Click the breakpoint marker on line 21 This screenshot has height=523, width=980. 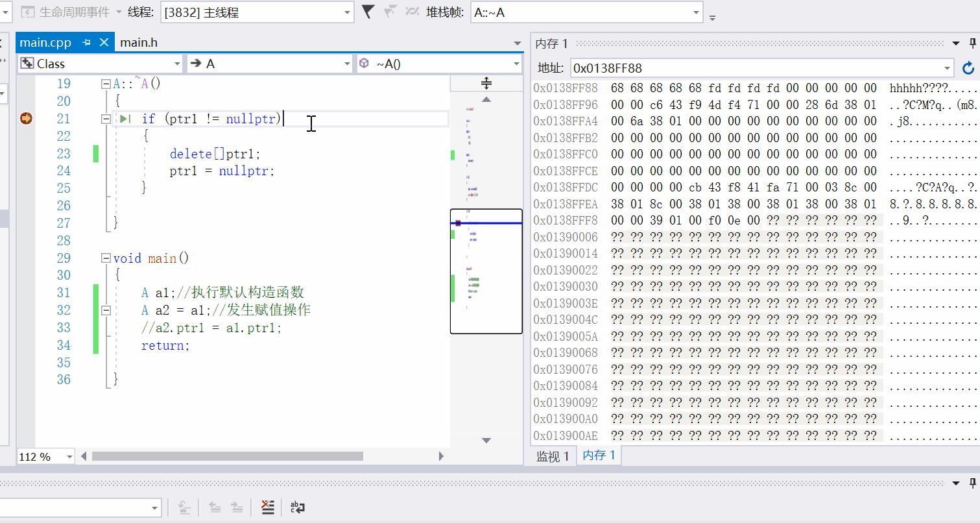coord(26,118)
